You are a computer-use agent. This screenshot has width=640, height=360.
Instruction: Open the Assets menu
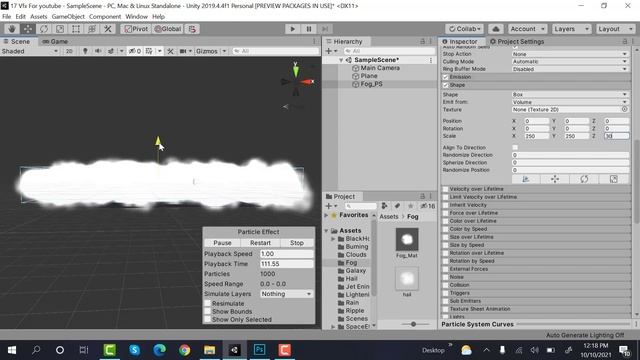[39, 17]
